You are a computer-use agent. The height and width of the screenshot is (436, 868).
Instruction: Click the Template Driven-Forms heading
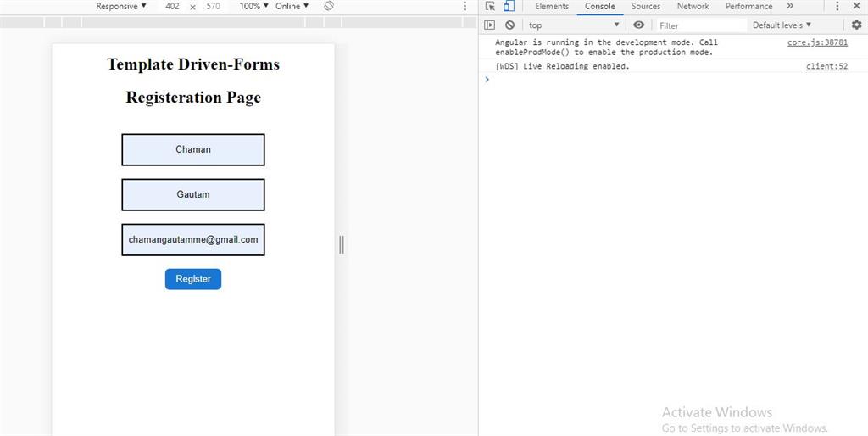click(x=193, y=64)
